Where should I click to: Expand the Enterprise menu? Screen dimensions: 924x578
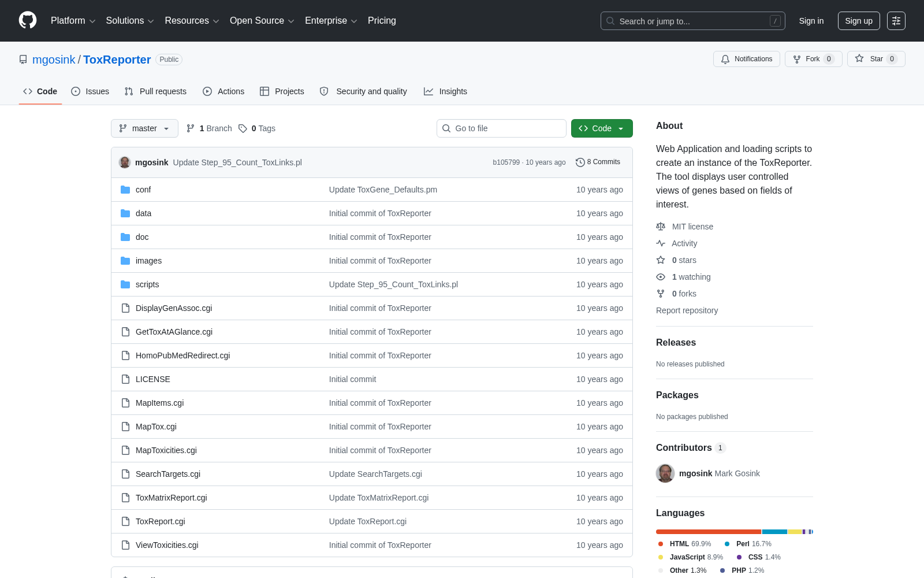pyautogui.click(x=331, y=21)
